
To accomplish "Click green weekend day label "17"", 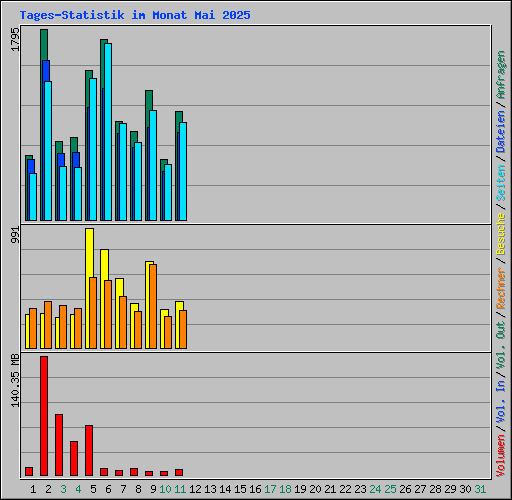I will pyautogui.click(x=270, y=489).
